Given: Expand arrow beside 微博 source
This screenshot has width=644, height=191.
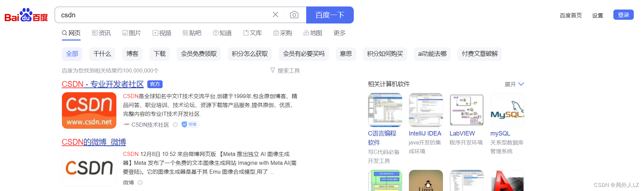Looking at the screenshot, I should pos(140,182).
